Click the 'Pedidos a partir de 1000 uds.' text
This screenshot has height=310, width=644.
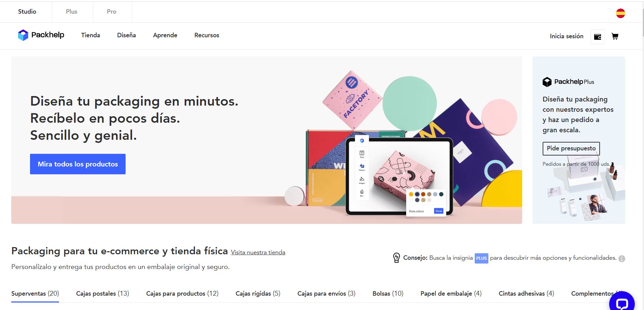click(576, 164)
